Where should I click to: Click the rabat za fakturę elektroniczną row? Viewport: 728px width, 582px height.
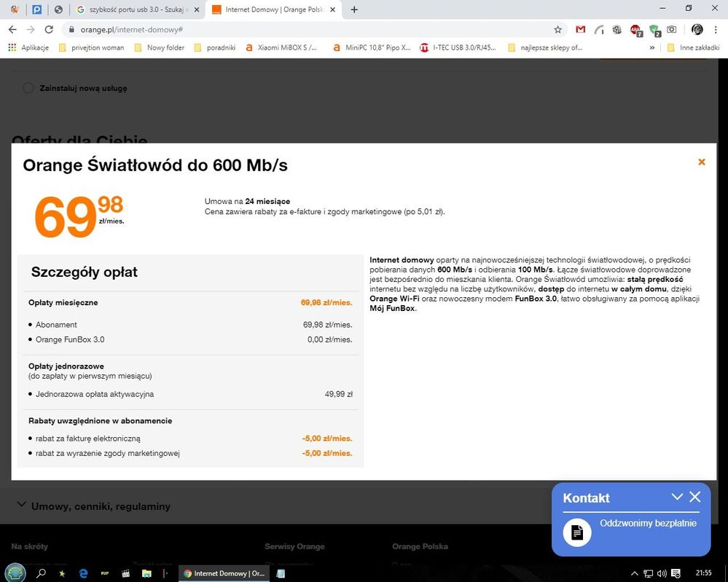[x=190, y=438]
